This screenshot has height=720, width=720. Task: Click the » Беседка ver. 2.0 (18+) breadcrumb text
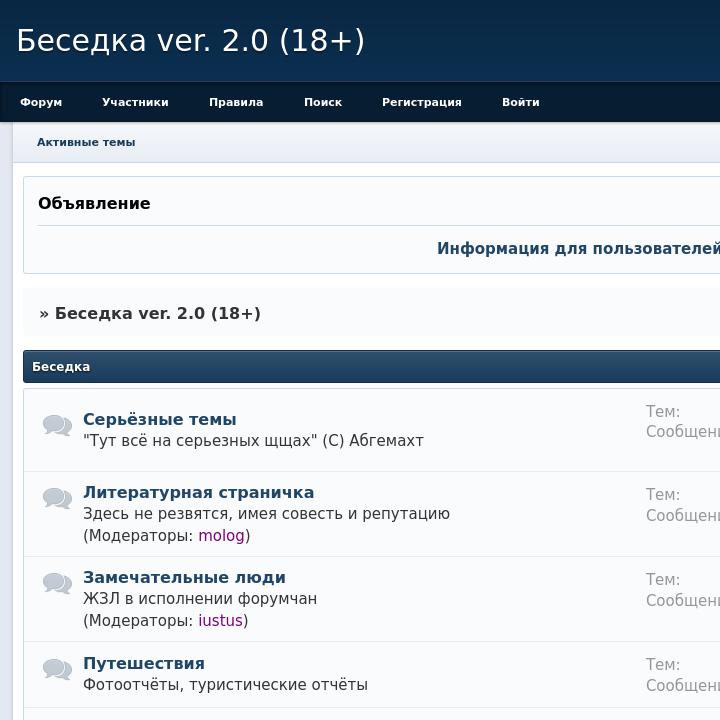coord(150,313)
